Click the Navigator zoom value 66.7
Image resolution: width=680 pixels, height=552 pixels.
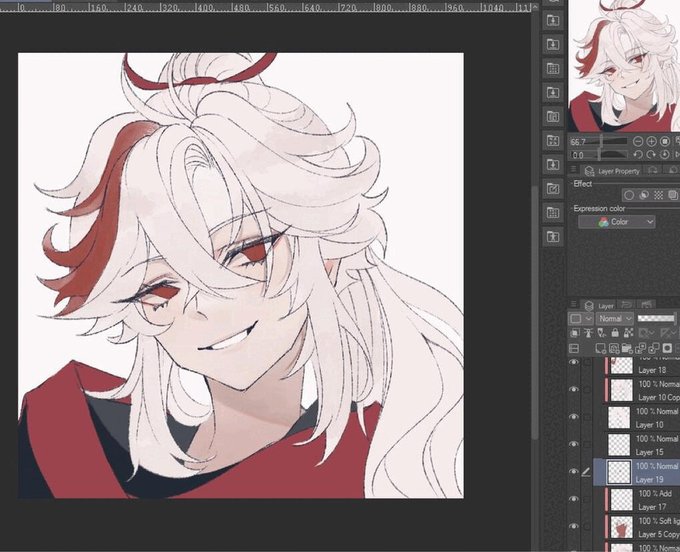579,142
